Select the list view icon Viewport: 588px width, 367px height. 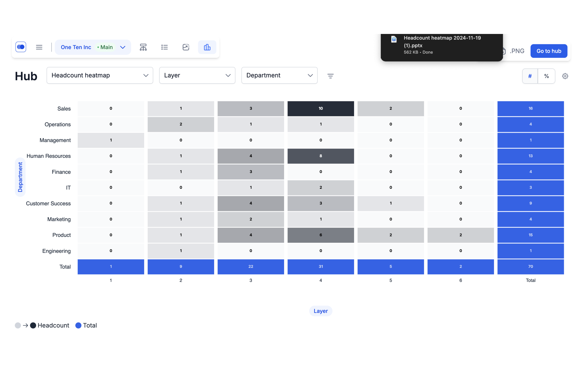point(165,47)
